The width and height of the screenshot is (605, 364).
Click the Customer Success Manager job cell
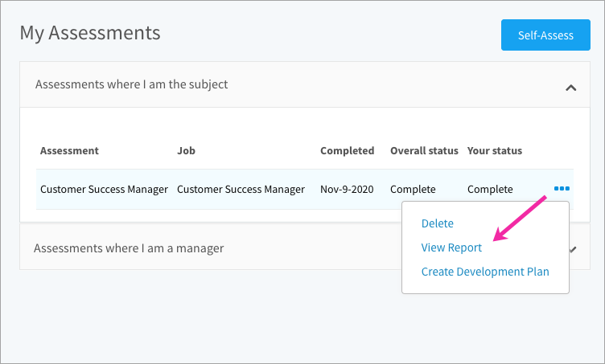[x=241, y=189]
